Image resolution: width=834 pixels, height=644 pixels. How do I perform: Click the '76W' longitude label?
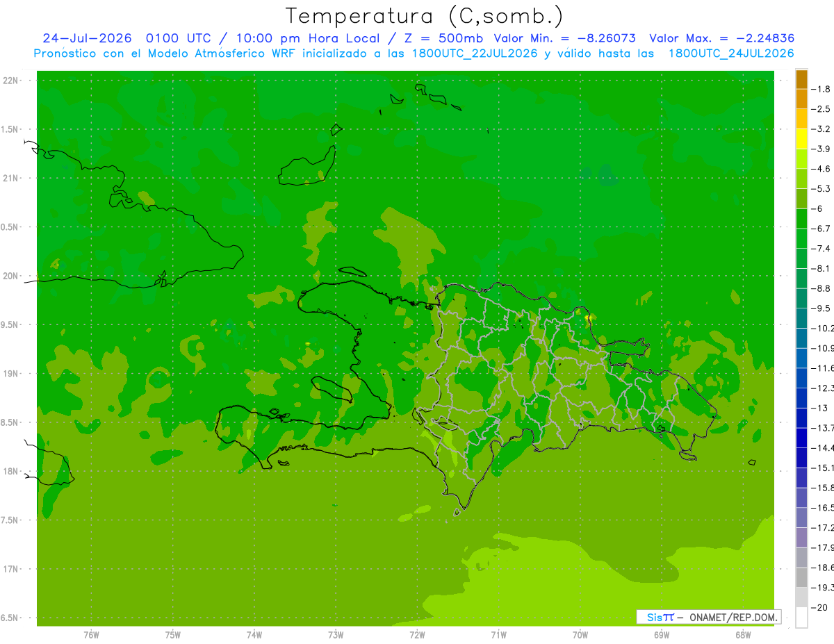pyautogui.click(x=91, y=635)
